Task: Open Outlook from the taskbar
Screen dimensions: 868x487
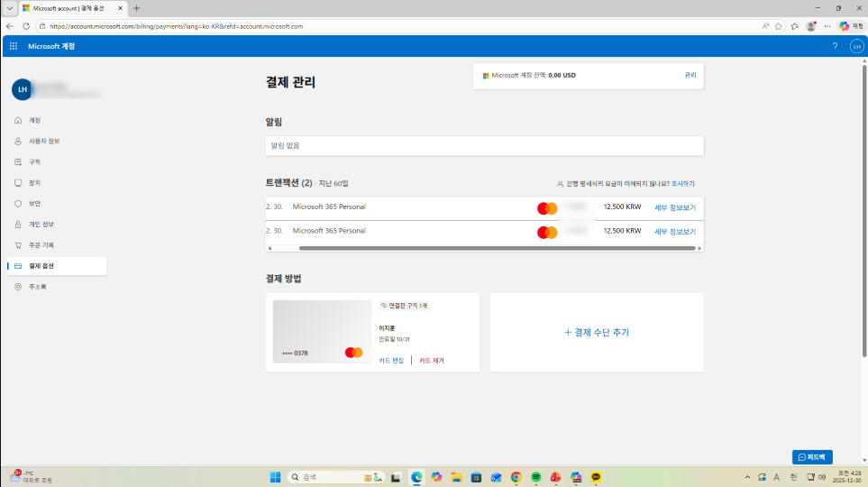Action: pos(496,477)
